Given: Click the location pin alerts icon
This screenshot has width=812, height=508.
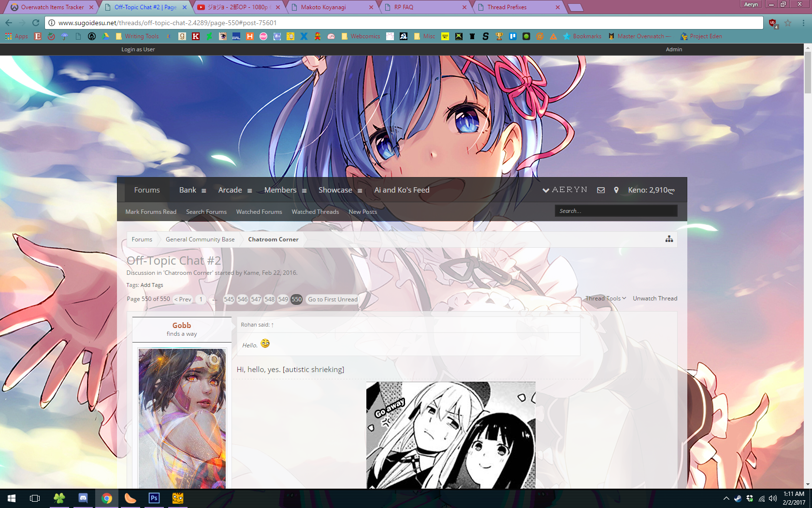Looking at the screenshot, I should pos(616,190).
